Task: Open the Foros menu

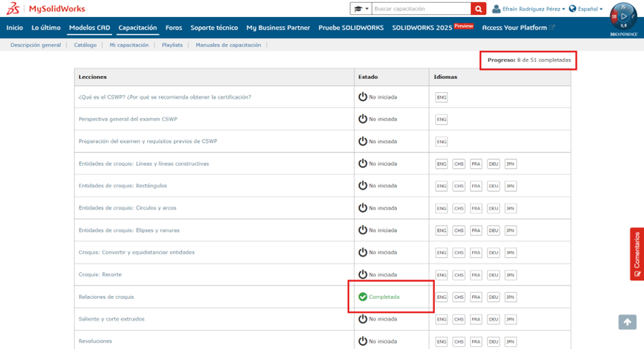Action: pyautogui.click(x=174, y=27)
